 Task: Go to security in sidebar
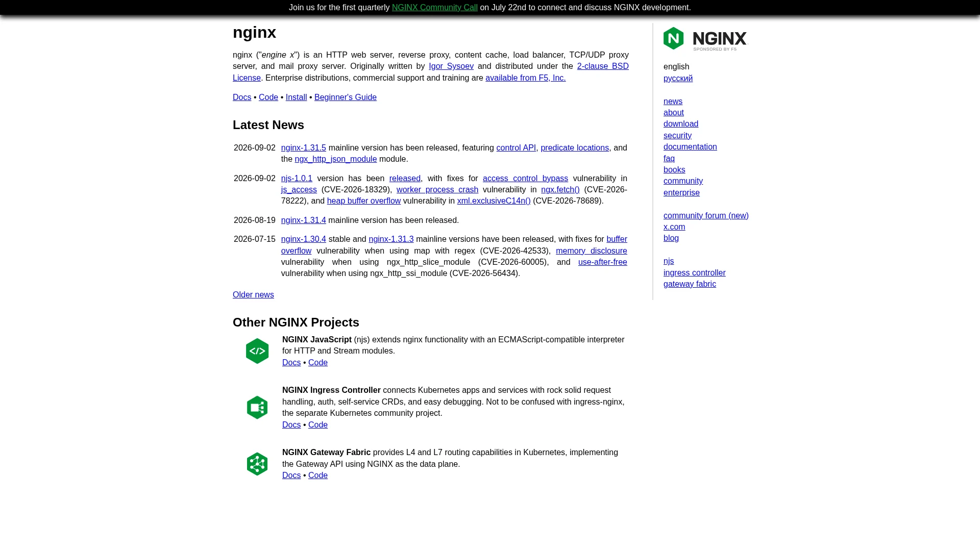pyautogui.click(x=678, y=136)
